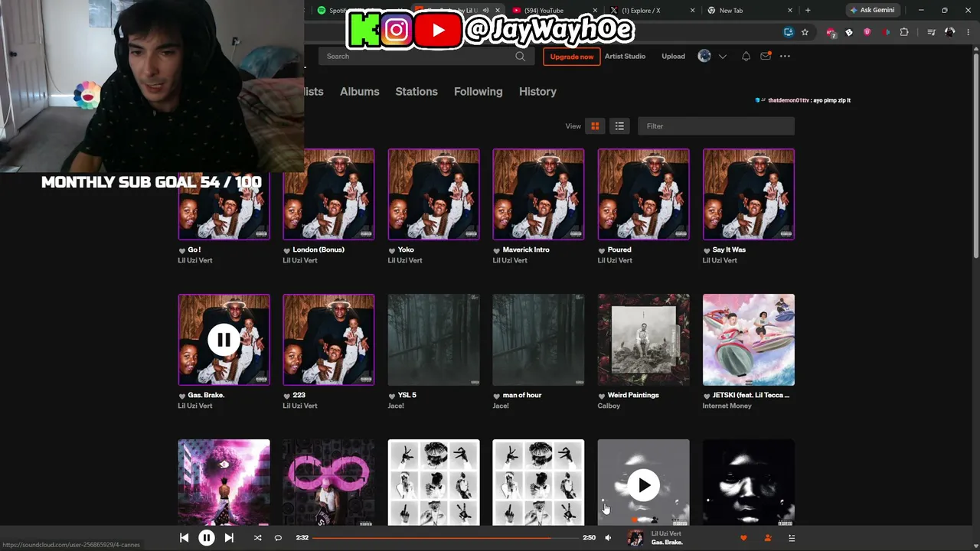Image resolution: width=980 pixels, height=551 pixels.
Task: Toggle the heart next to man of hour
Action: click(497, 396)
